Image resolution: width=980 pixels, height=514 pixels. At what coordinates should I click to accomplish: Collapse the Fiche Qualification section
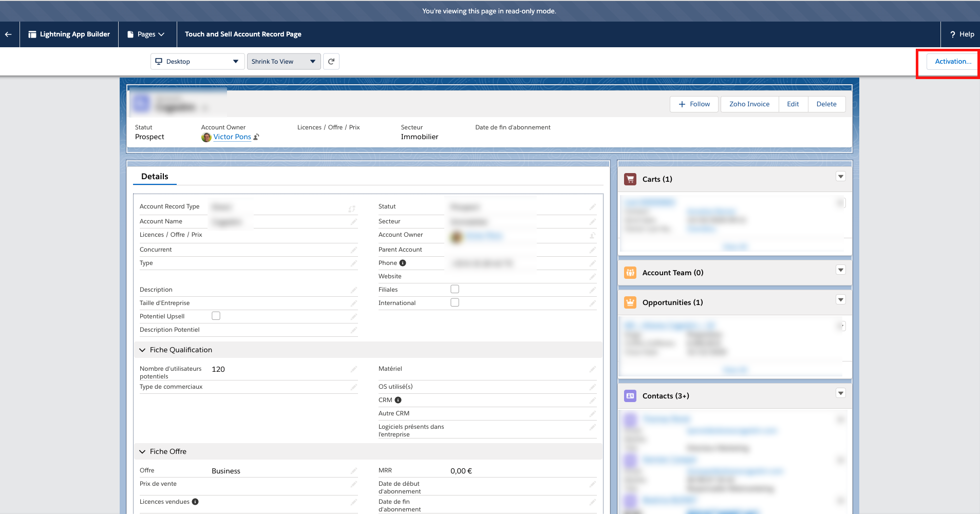tap(142, 350)
